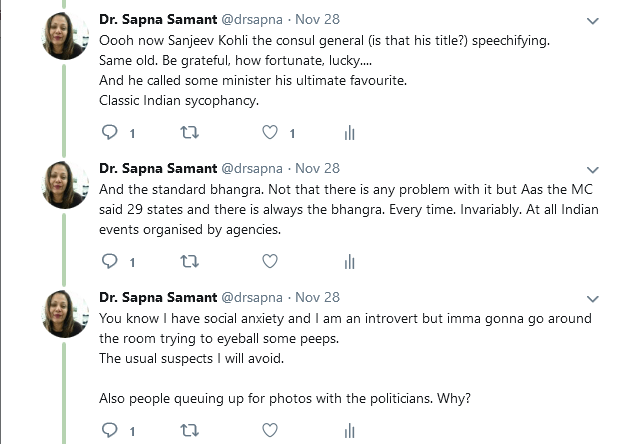Retweet the standard bhangra tweet

point(189,262)
